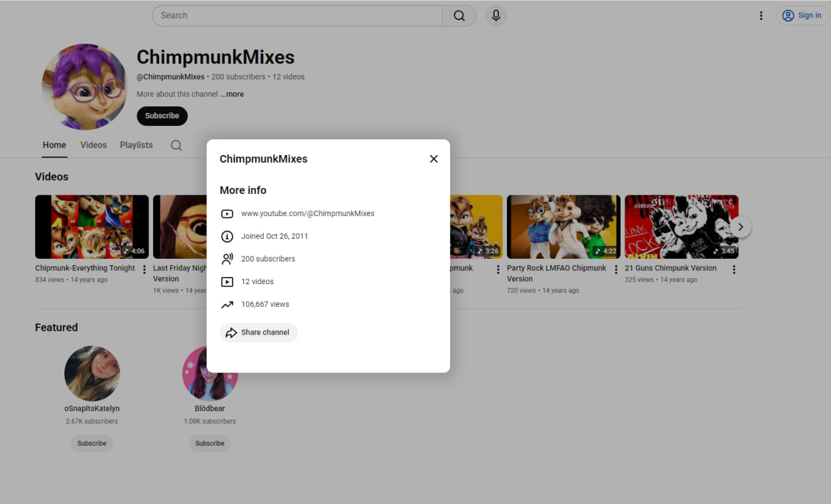831x504 pixels.
Task: Open options menu beside the 3:26 video
Action: (498, 270)
